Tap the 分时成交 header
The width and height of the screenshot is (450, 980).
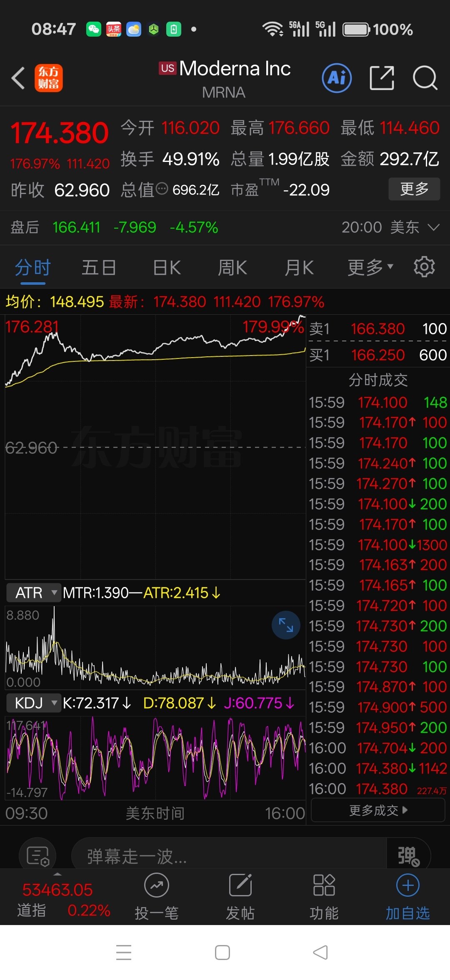point(378,380)
